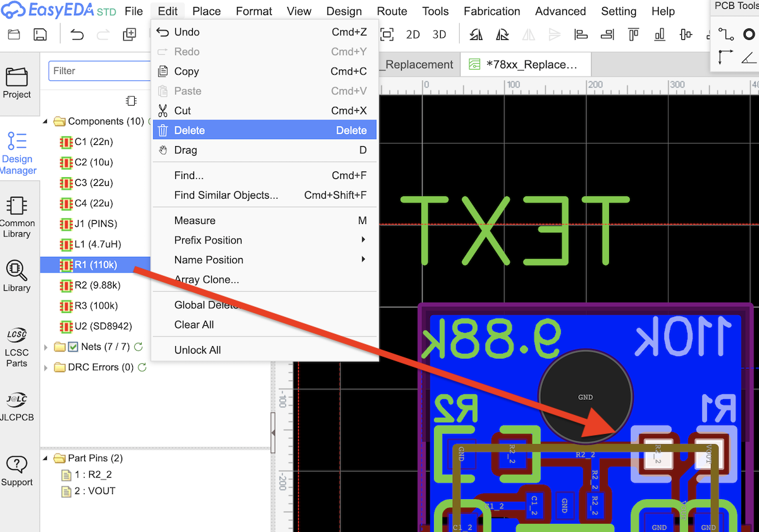Refresh the Nets list
The width and height of the screenshot is (759, 532).
139,347
